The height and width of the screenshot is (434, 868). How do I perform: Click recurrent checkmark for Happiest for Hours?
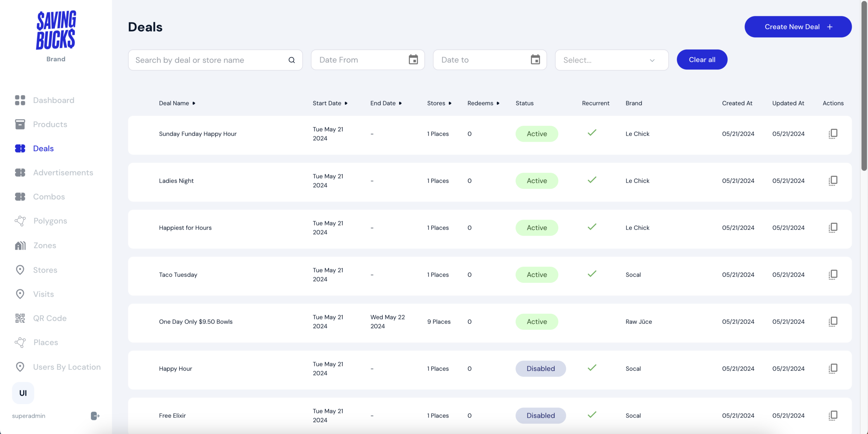coord(592,227)
